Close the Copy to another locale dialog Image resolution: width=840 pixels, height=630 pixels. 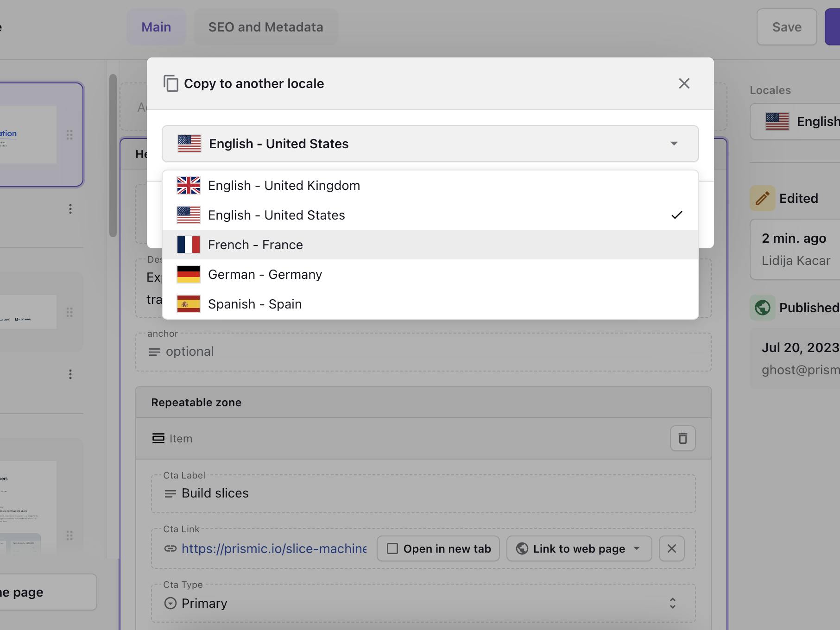(684, 83)
